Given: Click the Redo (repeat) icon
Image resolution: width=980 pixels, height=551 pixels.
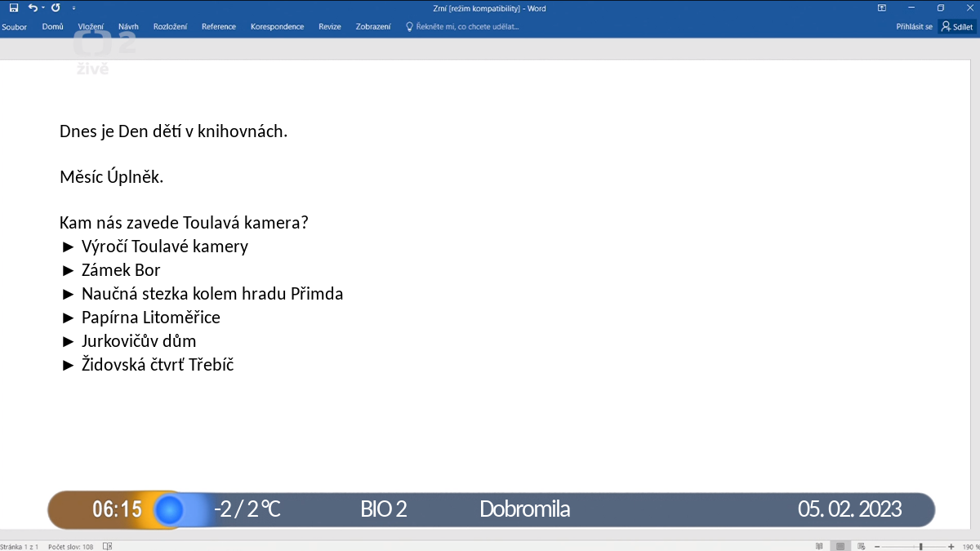Looking at the screenshot, I should [x=56, y=8].
